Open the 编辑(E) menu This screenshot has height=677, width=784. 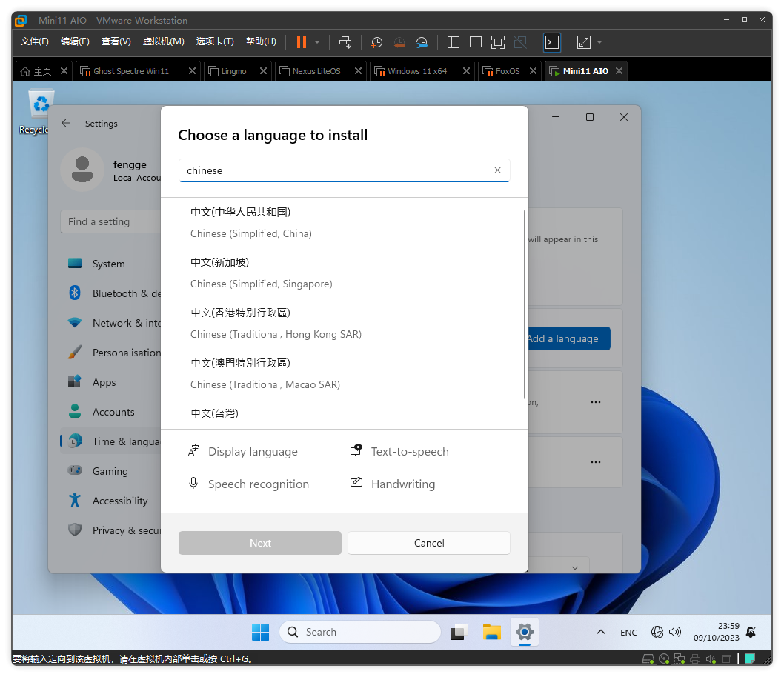coord(75,41)
